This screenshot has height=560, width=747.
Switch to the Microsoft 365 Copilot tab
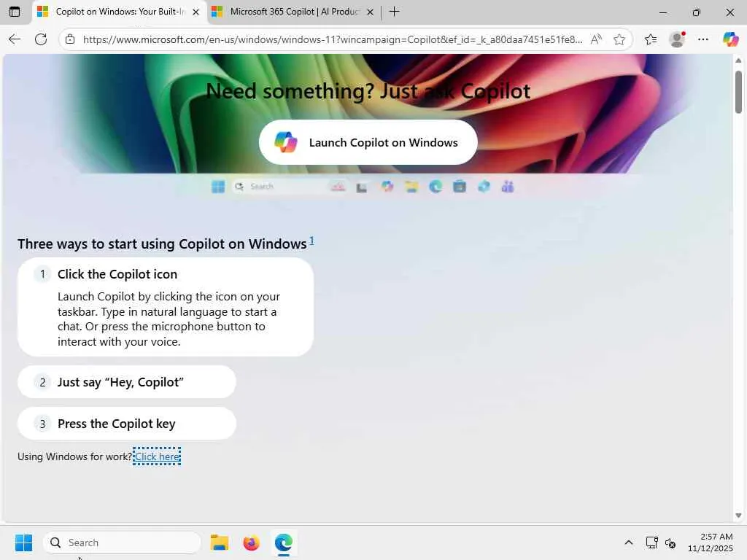point(294,12)
